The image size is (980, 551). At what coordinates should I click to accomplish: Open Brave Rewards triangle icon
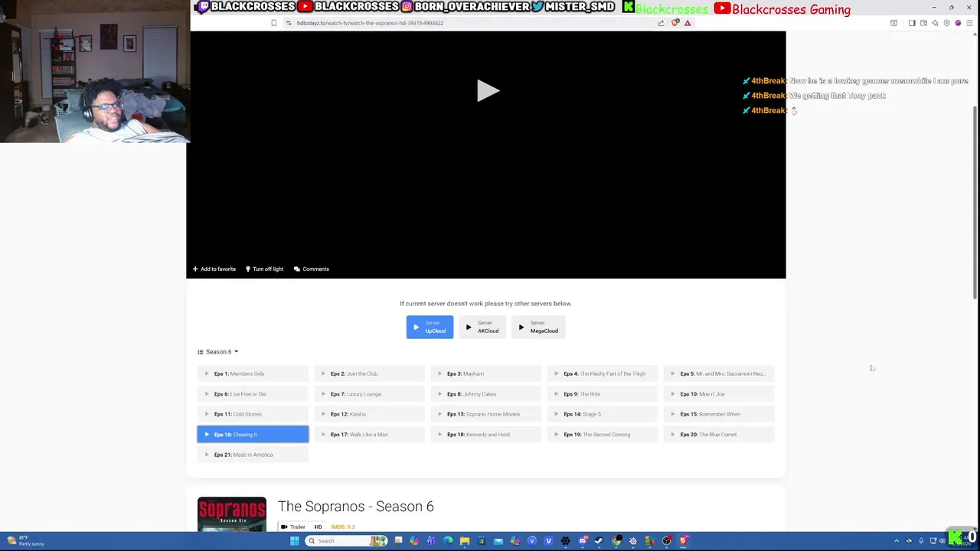tap(688, 23)
